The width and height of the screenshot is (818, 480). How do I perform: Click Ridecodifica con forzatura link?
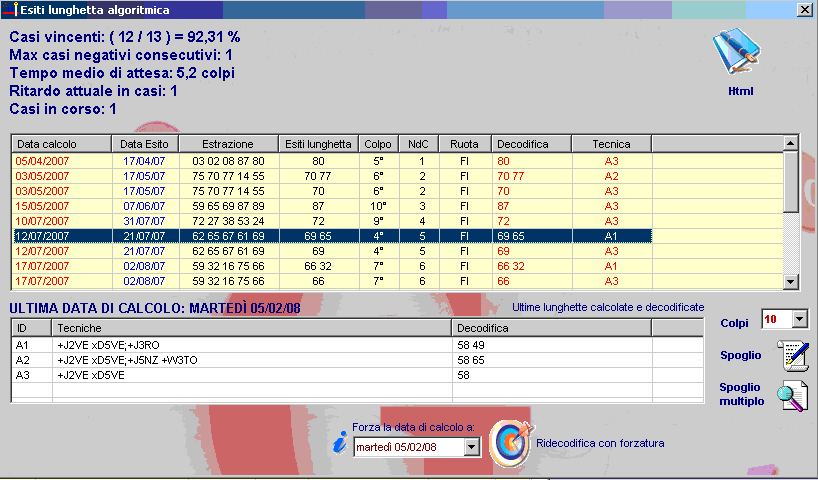[x=600, y=443]
